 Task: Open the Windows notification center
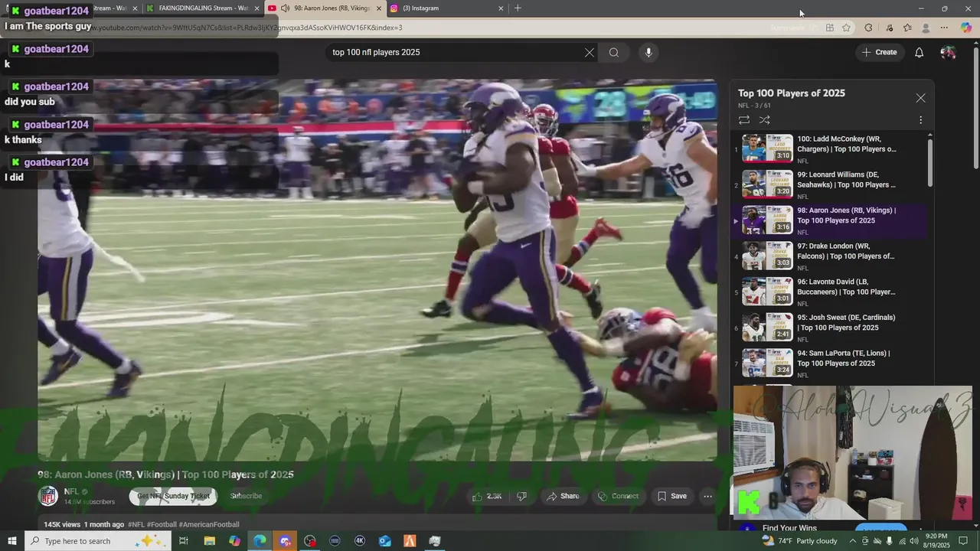click(x=964, y=541)
